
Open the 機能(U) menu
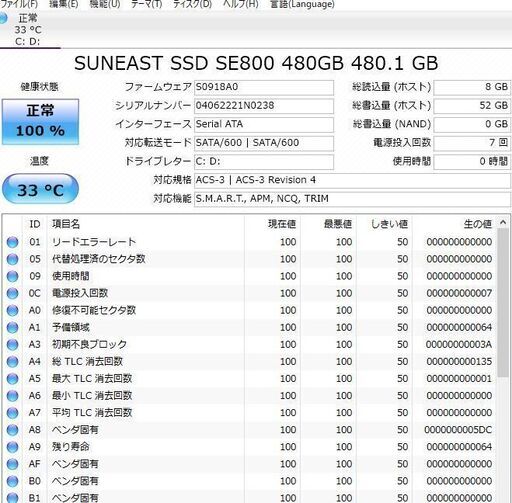coord(105,4)
